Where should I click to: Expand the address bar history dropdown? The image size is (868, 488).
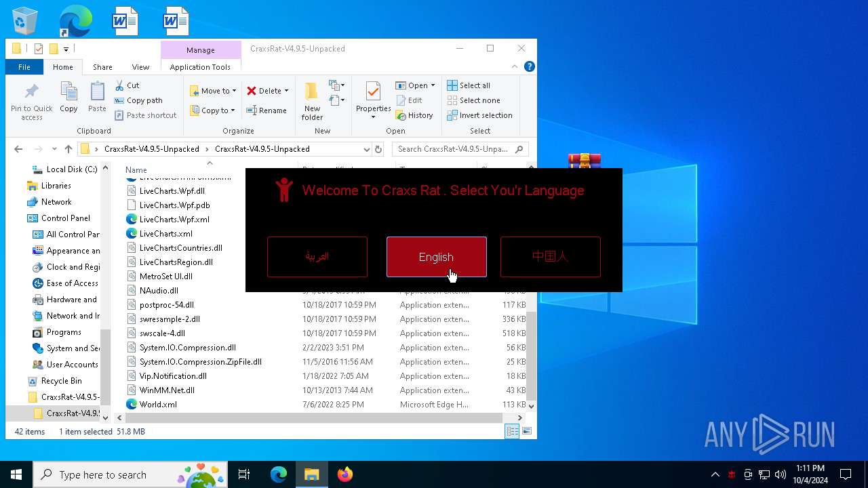(x=367, y=149)
